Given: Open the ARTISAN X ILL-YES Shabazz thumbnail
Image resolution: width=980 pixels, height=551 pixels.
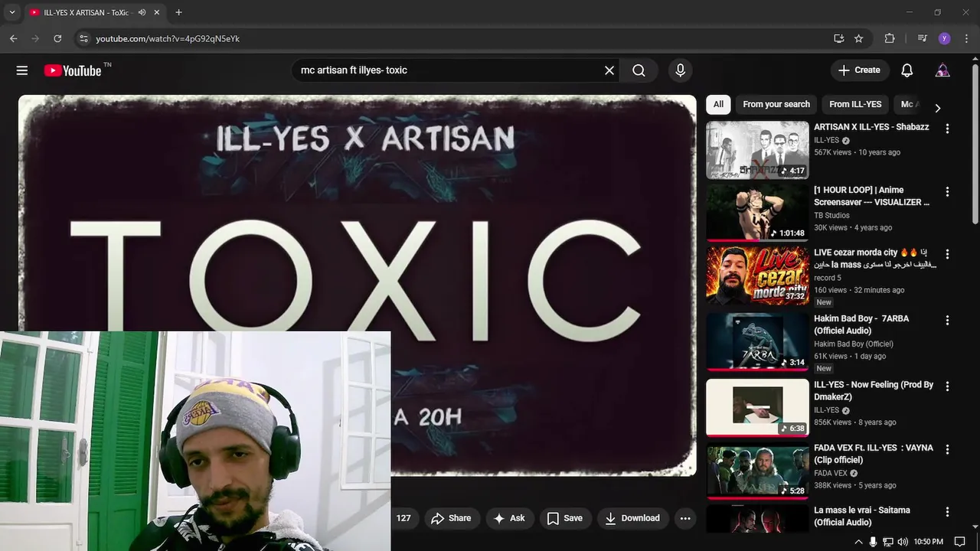Looking at the screenshot, I should [x=757, y=150].
